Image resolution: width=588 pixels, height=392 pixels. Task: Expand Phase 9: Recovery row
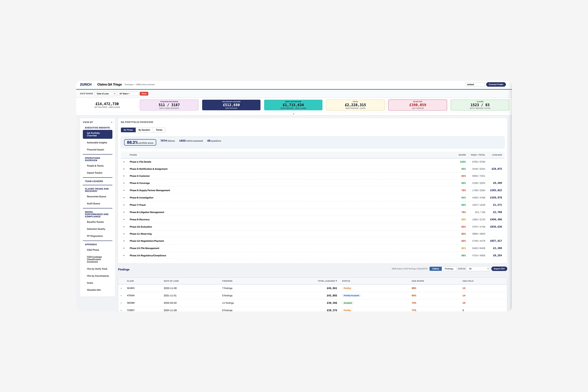coord(124,220)
